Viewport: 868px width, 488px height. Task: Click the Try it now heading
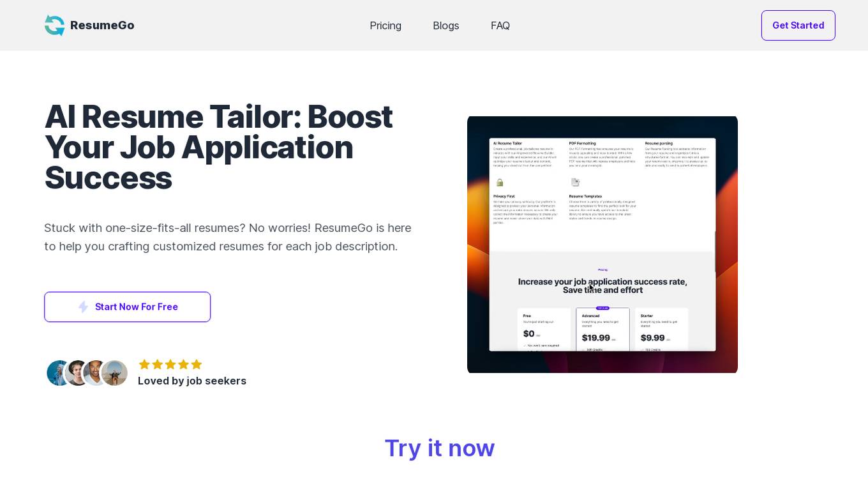pos(439,448)
